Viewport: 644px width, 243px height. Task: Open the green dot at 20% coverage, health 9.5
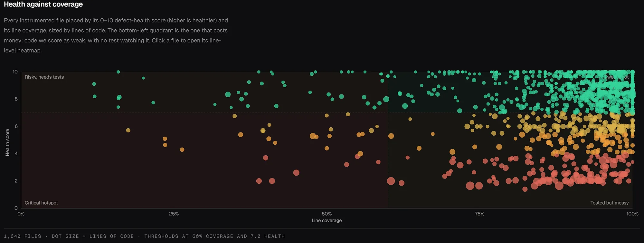pyautogui.click(x=143, y=78)
